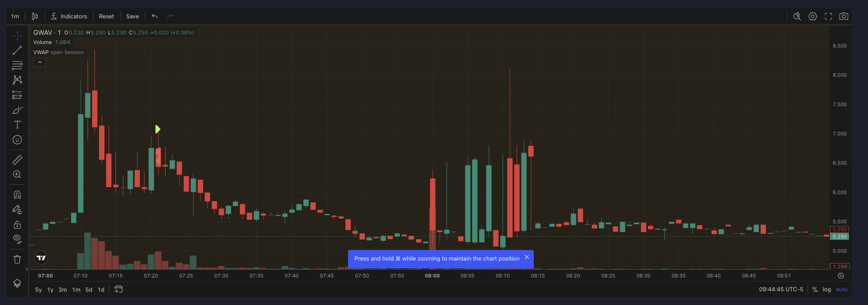
Task: Take a chart snapshot with camera icon
Action: [843, 17]
